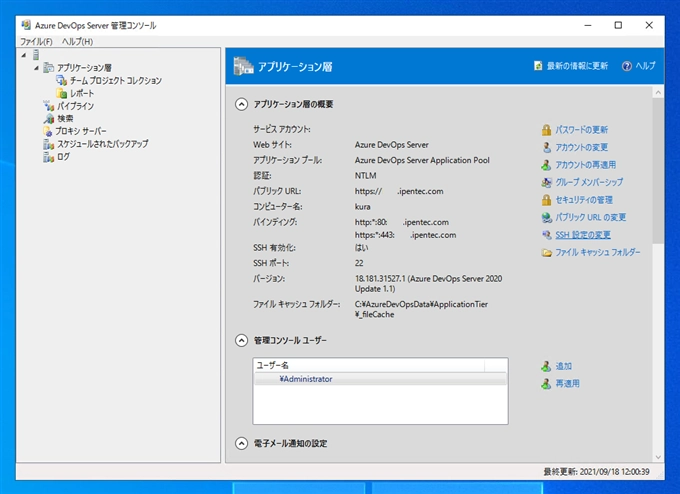This screenshot has width=680, height=494.
Task: Click the 再適用 user link
Action: point(567,383)
